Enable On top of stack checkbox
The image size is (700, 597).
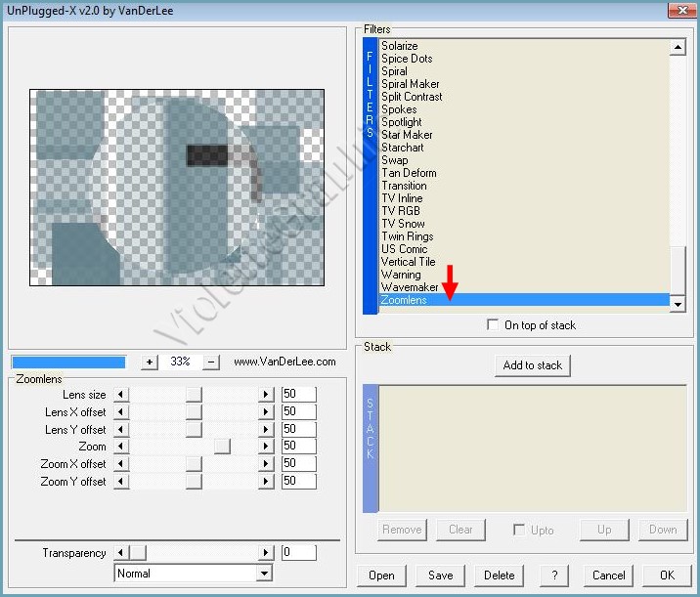(493, 325)
